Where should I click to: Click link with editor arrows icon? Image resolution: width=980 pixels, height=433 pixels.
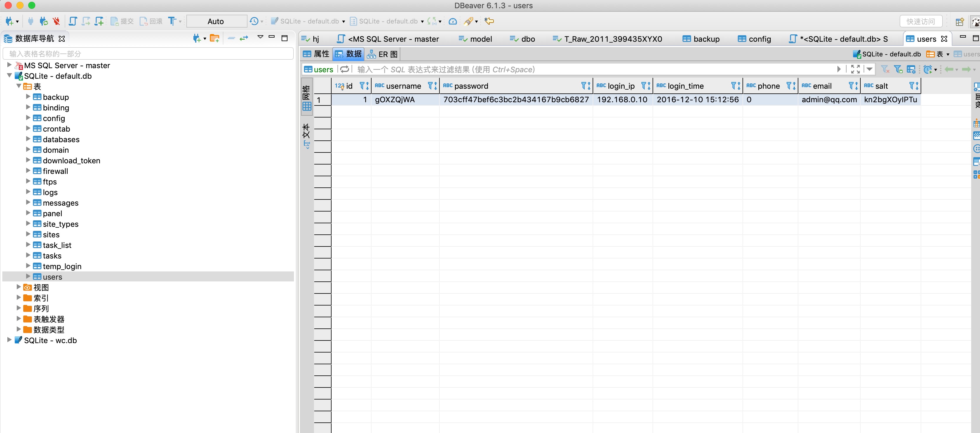pyautogui.click(x=244, y=38)
